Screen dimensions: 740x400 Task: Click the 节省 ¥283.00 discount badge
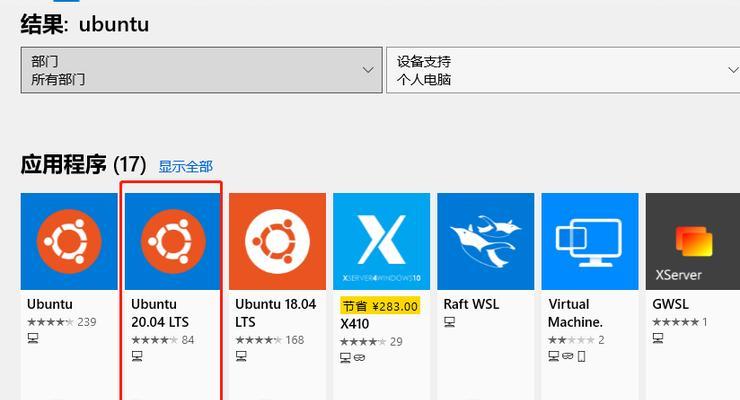[380, 306]
